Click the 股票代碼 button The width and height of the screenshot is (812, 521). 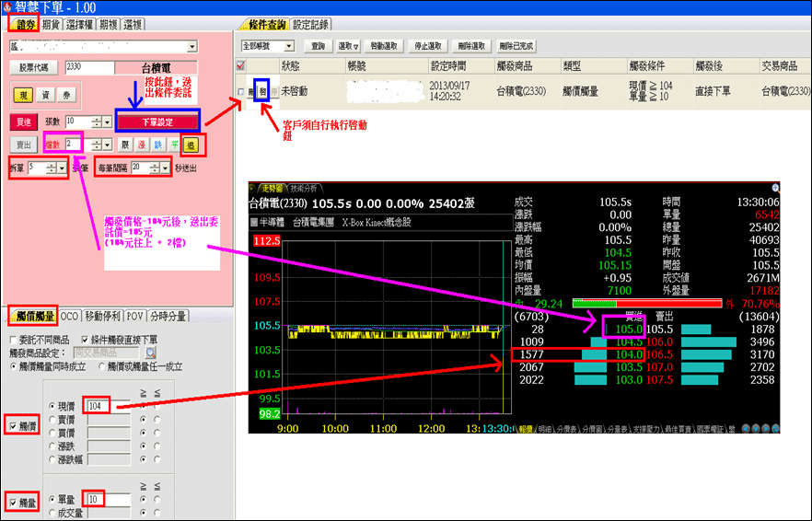coord(34,67)
